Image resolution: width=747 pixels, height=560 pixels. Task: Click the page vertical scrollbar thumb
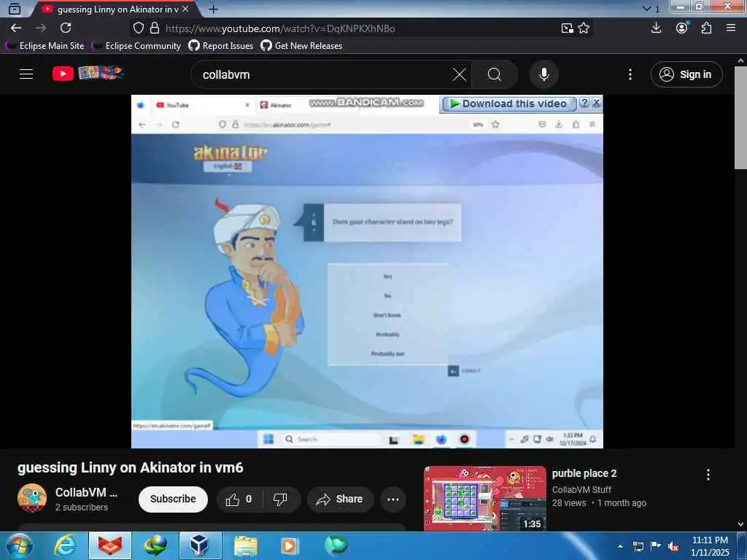pyautogui.click(x=740, y=117)
